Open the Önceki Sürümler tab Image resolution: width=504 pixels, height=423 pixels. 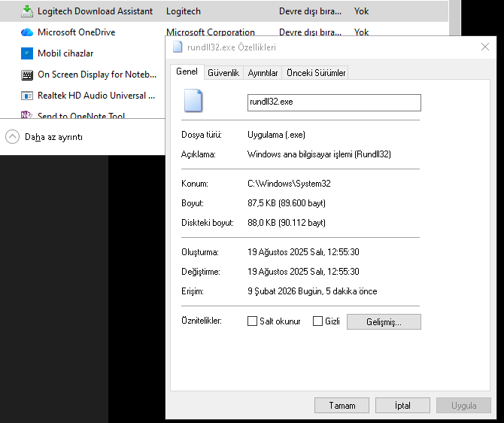click(316, 73)
